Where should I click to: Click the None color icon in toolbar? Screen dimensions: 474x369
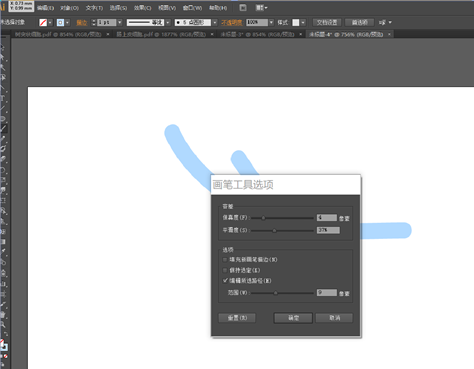(x=5, y=356)
